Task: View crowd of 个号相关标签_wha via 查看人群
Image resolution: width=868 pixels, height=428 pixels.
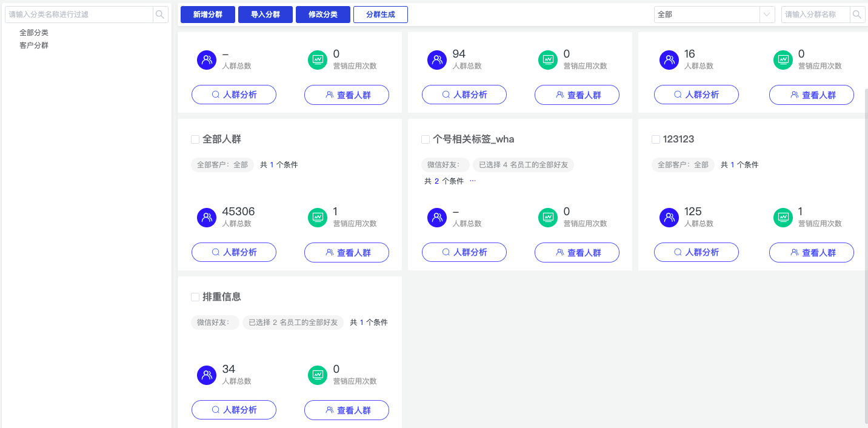Action: pyautogui.click(x=577, y=252)
